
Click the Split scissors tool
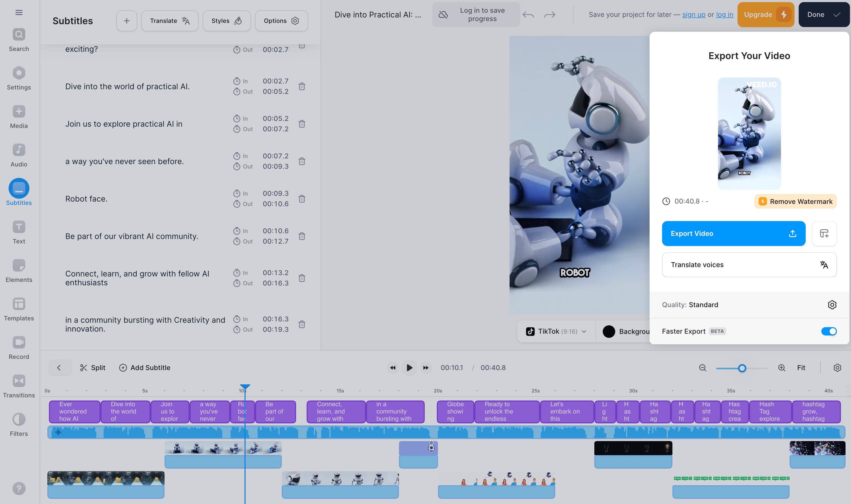pyautogui.click(x=92, y=367)
